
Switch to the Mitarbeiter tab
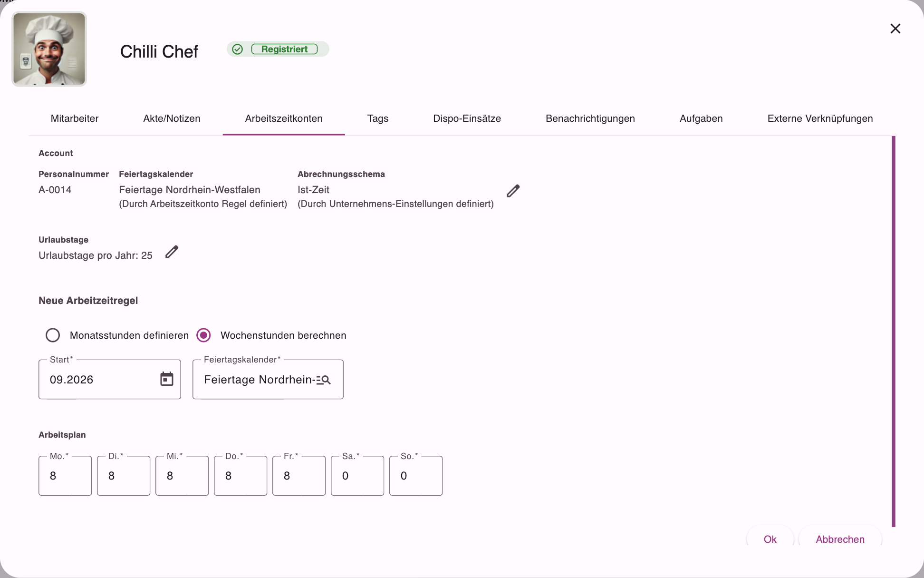tap(75, 118)
